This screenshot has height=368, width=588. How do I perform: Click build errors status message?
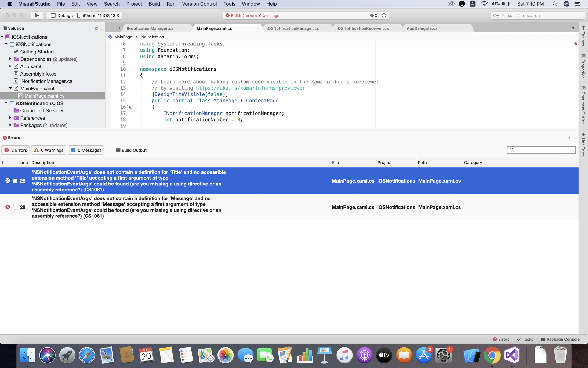(x=255, y=16)
